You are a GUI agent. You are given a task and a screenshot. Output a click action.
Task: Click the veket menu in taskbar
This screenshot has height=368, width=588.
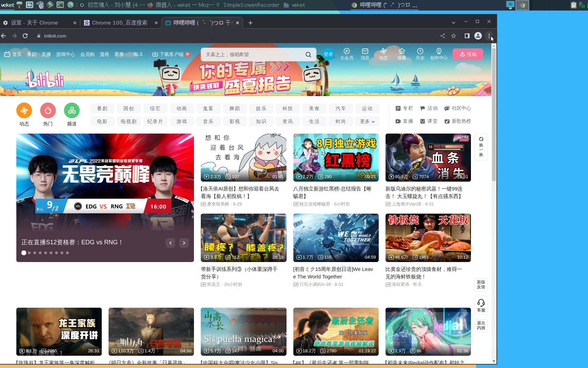[x=7, y=5]
